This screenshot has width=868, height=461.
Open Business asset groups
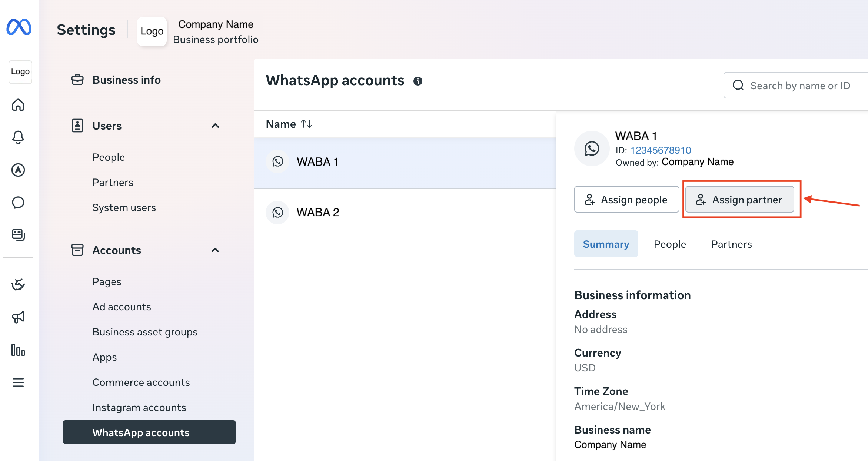(x=145, y=332)
